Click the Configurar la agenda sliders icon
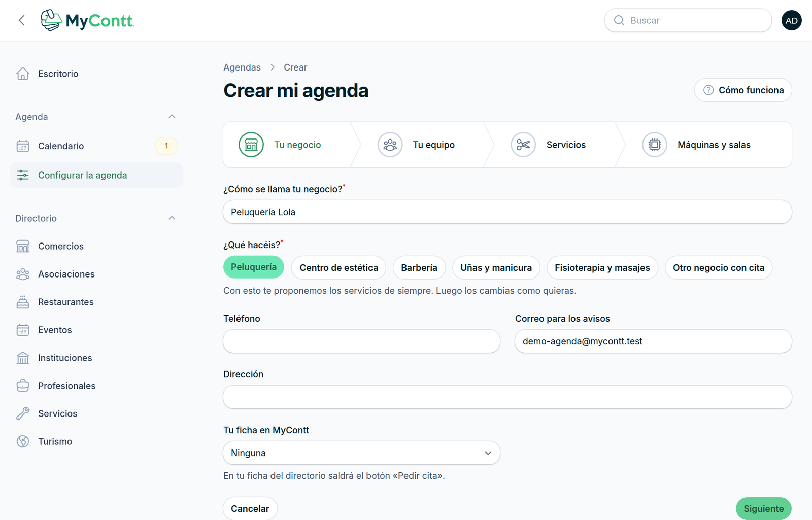 [23, 175]
